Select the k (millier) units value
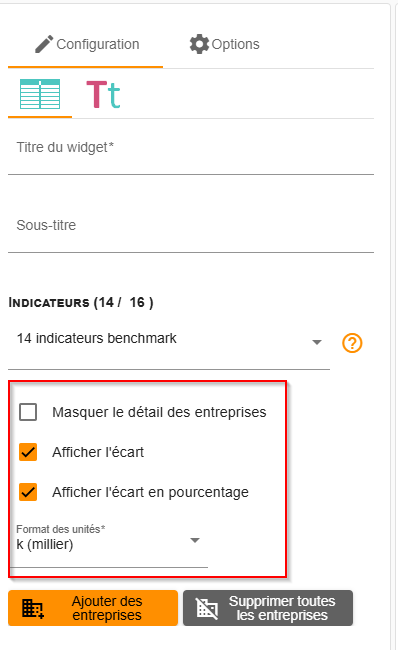The width and height of the screenshot is (398, 650). (45, 544)
